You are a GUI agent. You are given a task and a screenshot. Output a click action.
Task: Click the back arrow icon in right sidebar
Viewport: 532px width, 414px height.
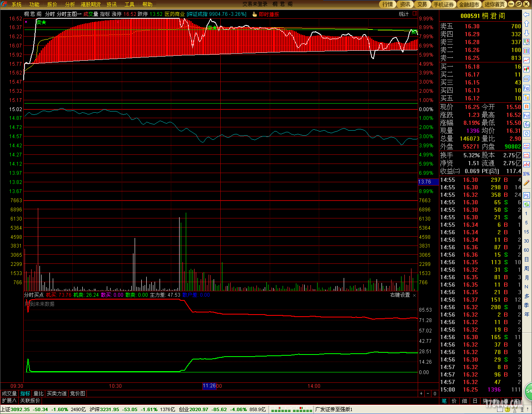[x=527, y=15]
